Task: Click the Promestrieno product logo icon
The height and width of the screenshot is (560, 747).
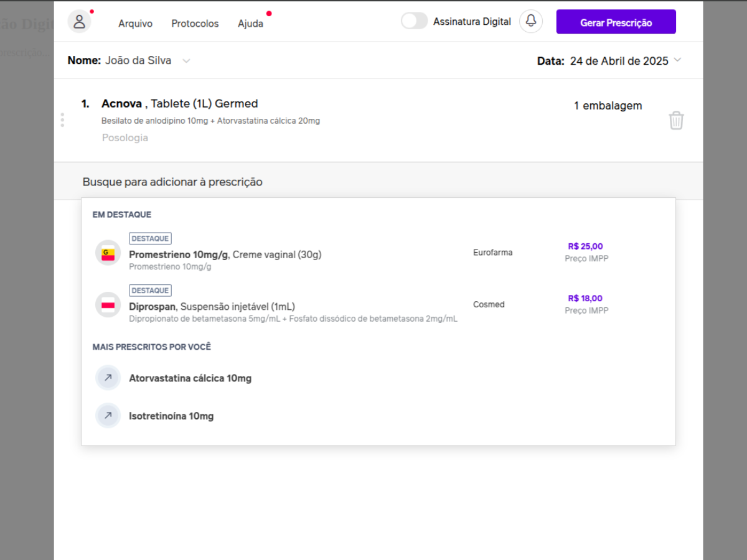Action: tap(108, 253)
